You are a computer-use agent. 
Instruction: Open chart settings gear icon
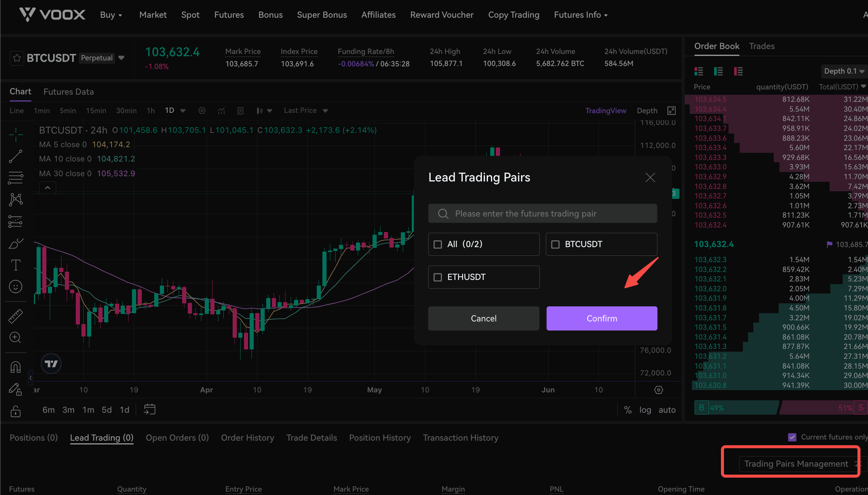pos(202,111)
